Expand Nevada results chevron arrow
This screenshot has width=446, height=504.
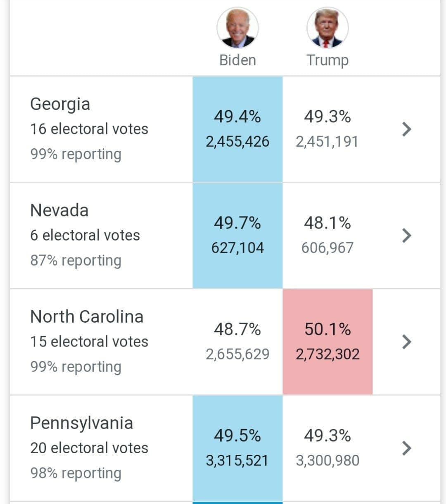coord(407,235)
